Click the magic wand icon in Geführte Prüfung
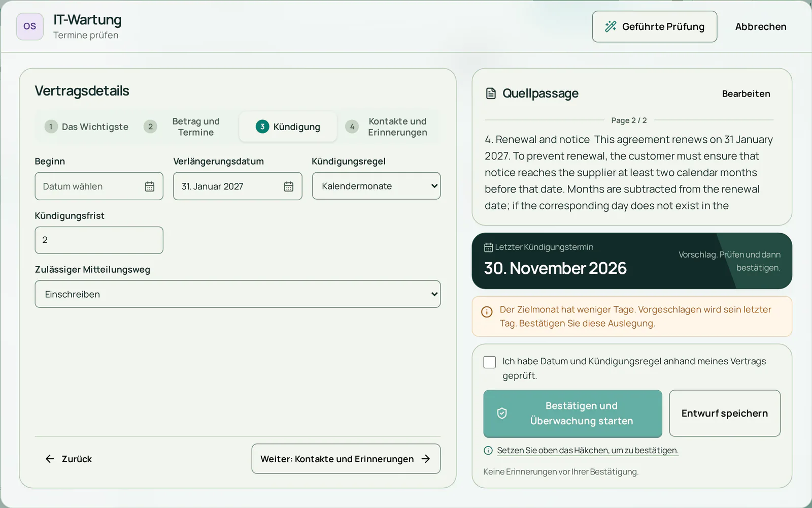812x508 pixels. tap(611, 26)
